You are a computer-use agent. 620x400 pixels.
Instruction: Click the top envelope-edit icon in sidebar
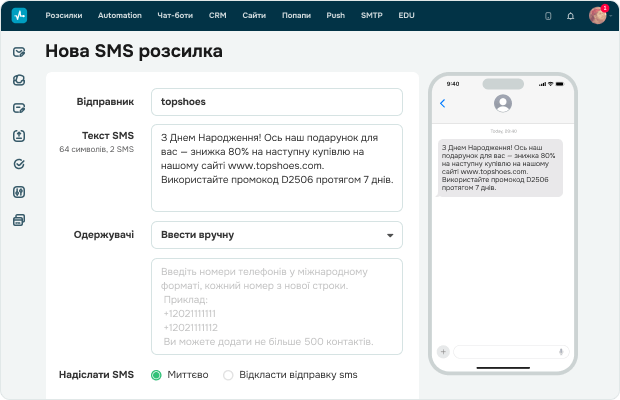click(19, 52)
